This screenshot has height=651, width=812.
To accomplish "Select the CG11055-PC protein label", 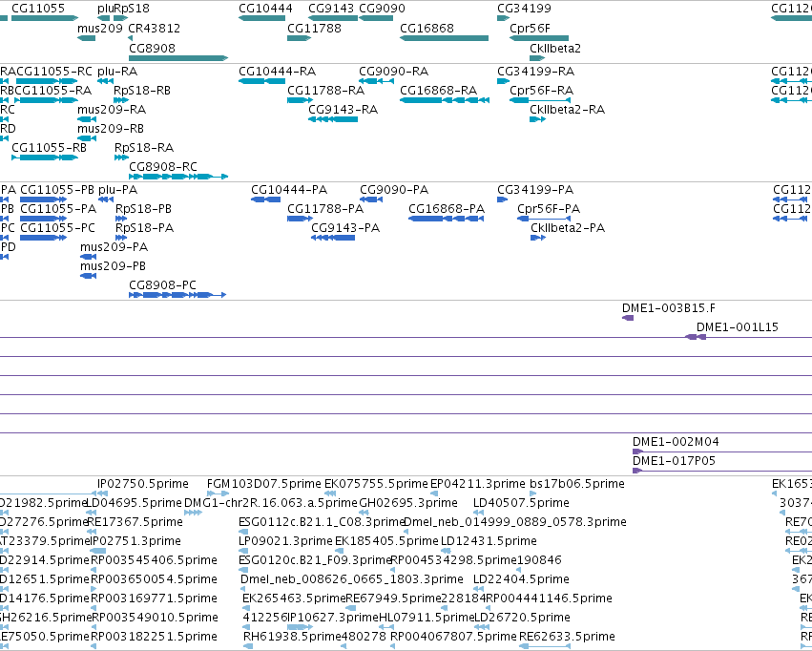I will 58,228.
